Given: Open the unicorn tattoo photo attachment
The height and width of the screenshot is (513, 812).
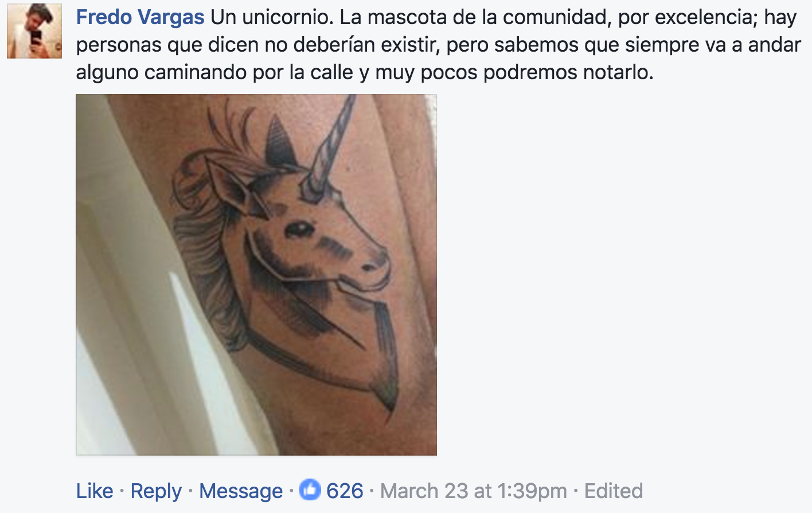Looking at the screenshot, I should [256, 275].
